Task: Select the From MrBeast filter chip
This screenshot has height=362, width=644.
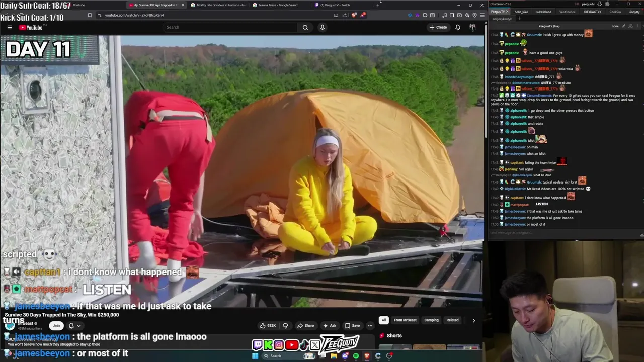Action: click(405, 320)
